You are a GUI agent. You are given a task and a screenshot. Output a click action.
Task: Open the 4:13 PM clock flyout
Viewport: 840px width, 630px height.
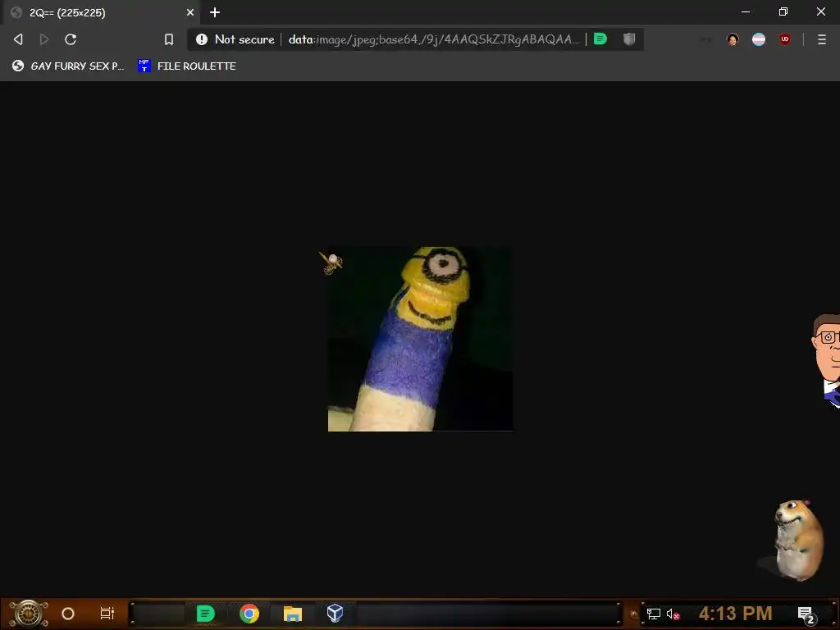pyautogui.click(x=736, y=614)
